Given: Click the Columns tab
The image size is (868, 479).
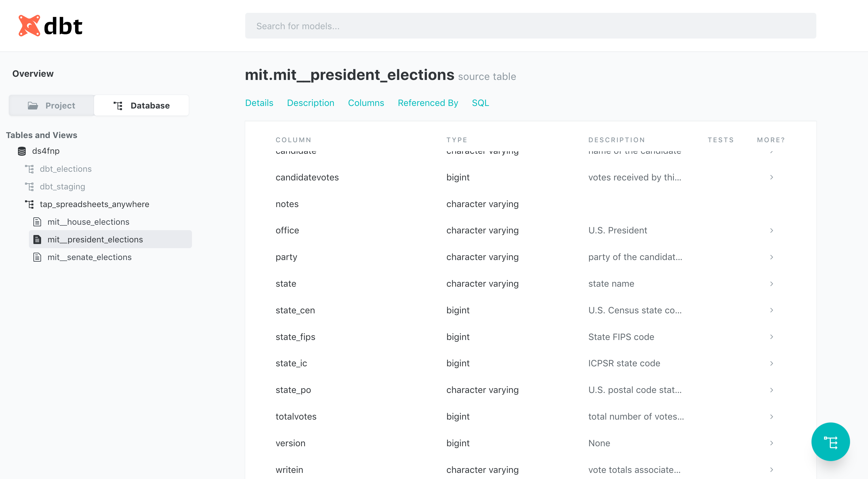Looking at the screenshot, I should click(x=366, y=103).
